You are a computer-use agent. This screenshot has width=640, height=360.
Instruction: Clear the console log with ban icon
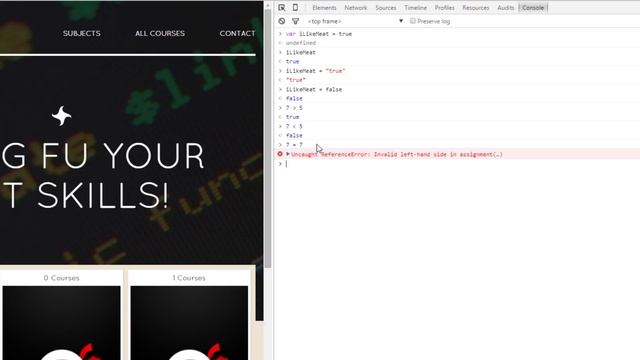282,21
